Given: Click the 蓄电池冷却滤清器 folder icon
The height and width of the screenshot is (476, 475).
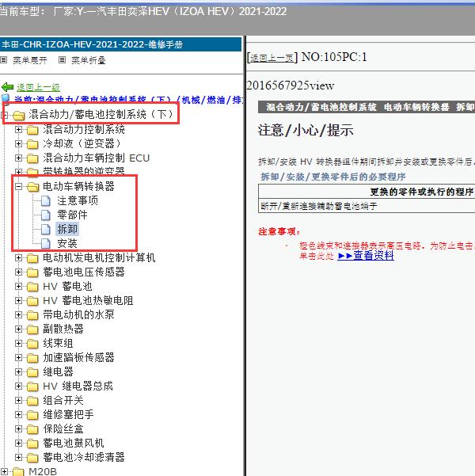Looking at the screenshot, I should (x=32, y=458).
